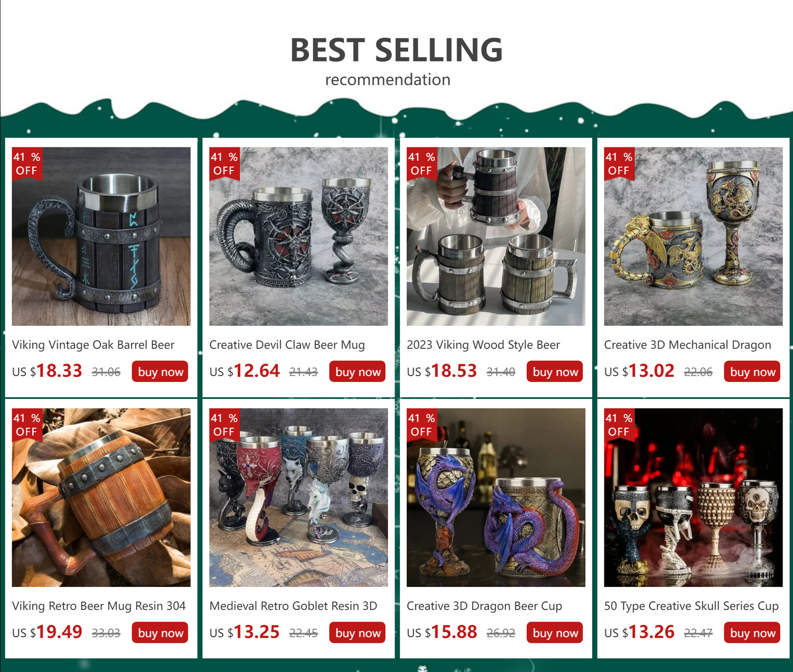This screenshot has width=793, height=672.
Task: Open the Creative 3D Dragon Beer Cup image
Action: (x=496, y=498)
